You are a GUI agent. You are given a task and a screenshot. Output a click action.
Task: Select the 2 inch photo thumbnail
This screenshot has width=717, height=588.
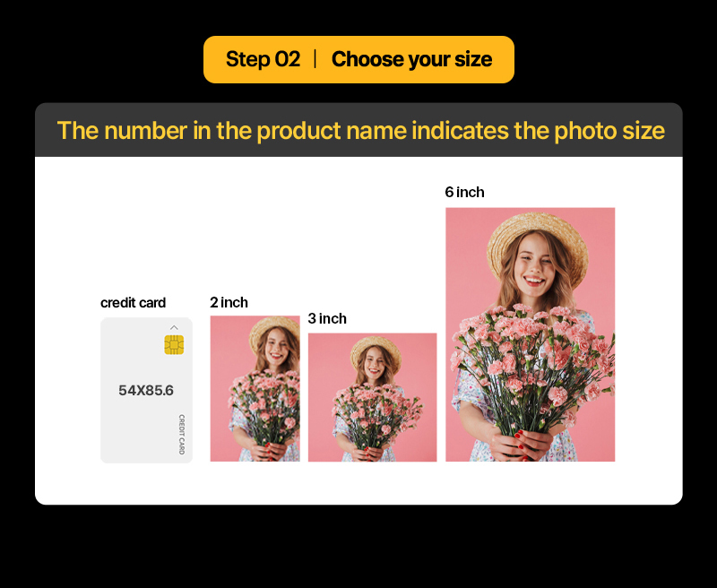pos(255,388)
